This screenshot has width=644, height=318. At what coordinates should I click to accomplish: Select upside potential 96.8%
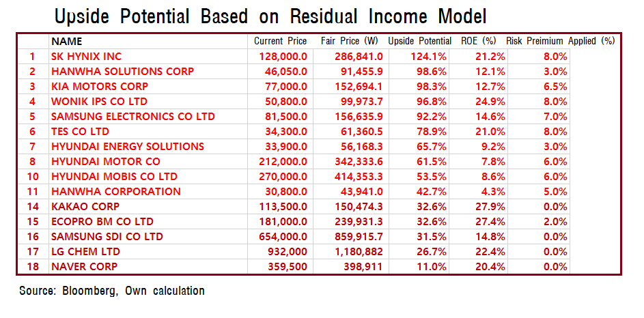pos(431,102)
